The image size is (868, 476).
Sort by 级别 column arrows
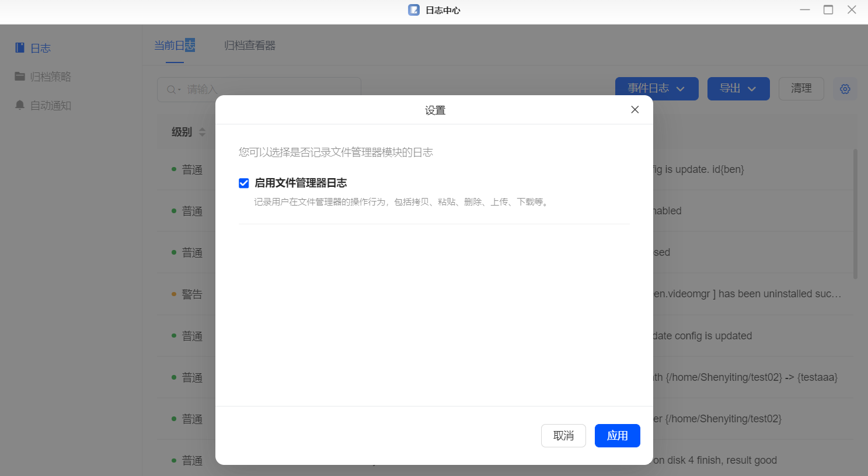(x=202, y=132)
